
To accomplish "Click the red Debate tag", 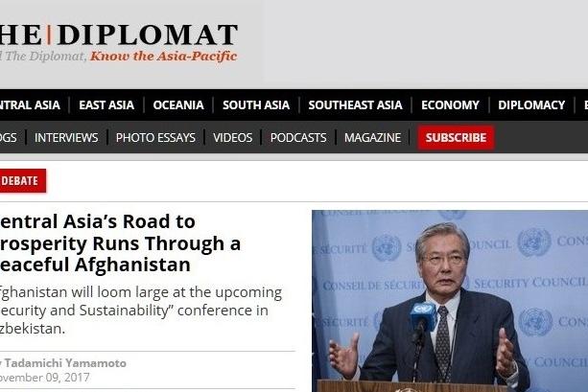I will tap(22, 180).
